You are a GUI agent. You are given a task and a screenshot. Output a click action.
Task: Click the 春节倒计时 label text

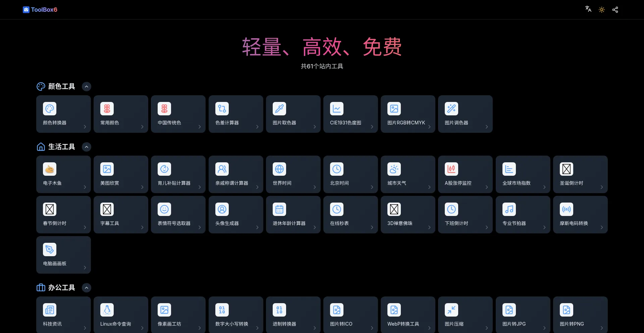(x=55, y=223)
